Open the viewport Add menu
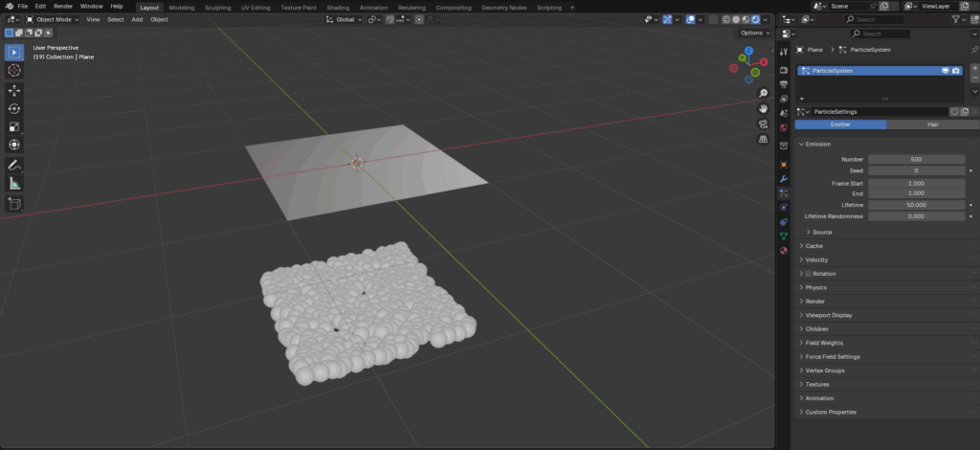The image size is (980, 450). tap(137, 19)
